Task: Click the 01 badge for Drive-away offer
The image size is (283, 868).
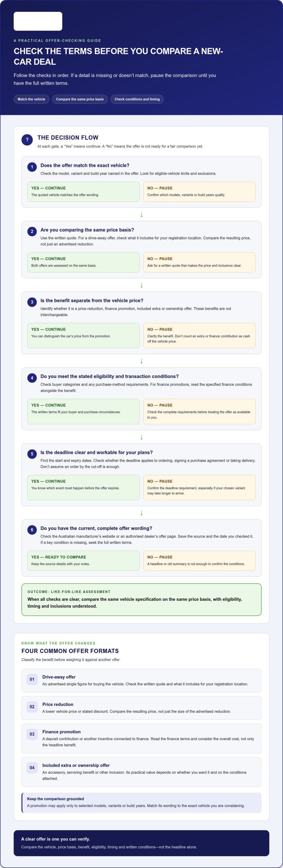Action: 32,679
